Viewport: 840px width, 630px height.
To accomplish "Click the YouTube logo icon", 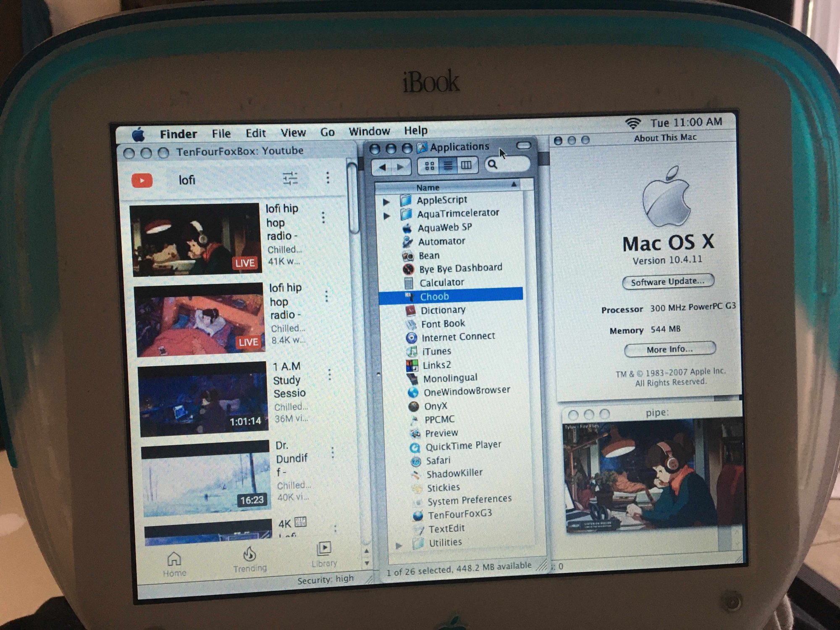I will tap(142, 181).
